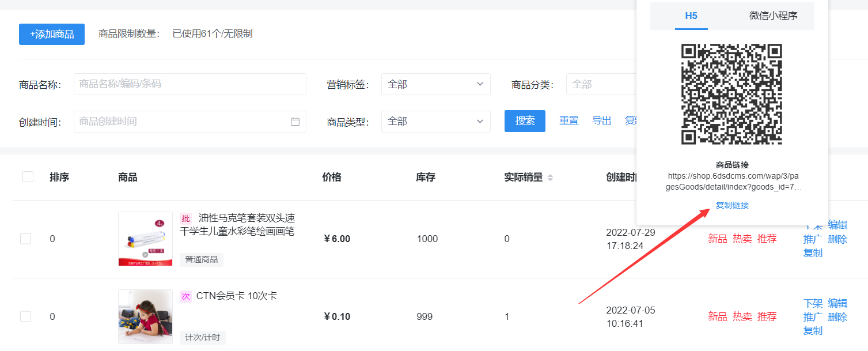Sort by the 实际销量 column arrows
This screenshot has width=868, height=351.
[x=550, y=178]
